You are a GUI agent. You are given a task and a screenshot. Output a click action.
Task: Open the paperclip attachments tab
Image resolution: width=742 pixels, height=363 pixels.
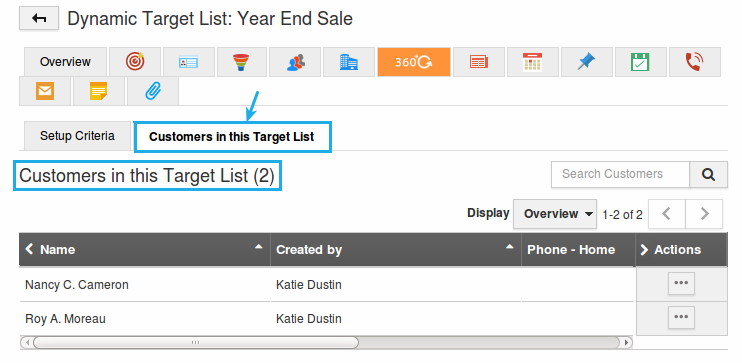click(x=153, y=91)
